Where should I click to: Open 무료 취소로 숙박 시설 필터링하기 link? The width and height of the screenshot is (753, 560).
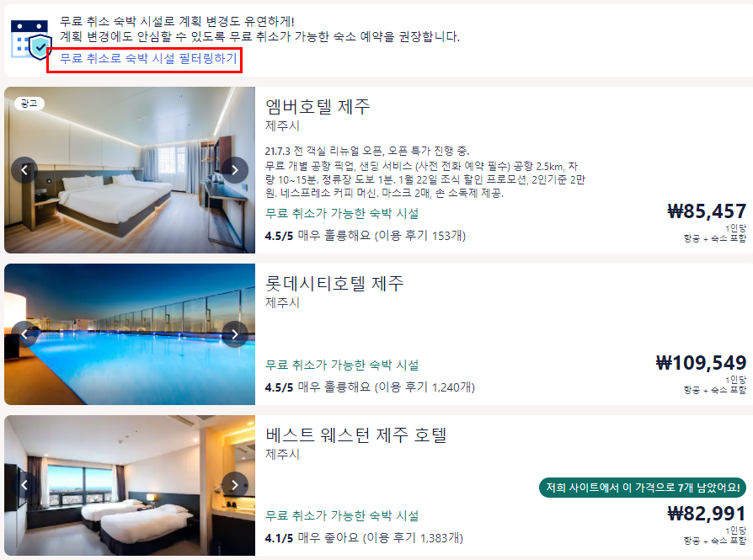coord(148,59)
